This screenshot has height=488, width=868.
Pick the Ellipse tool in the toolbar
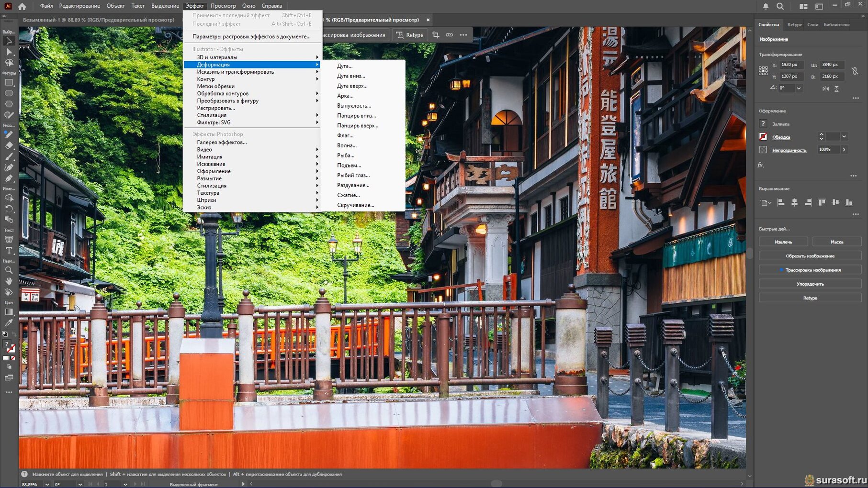[9, 93]
